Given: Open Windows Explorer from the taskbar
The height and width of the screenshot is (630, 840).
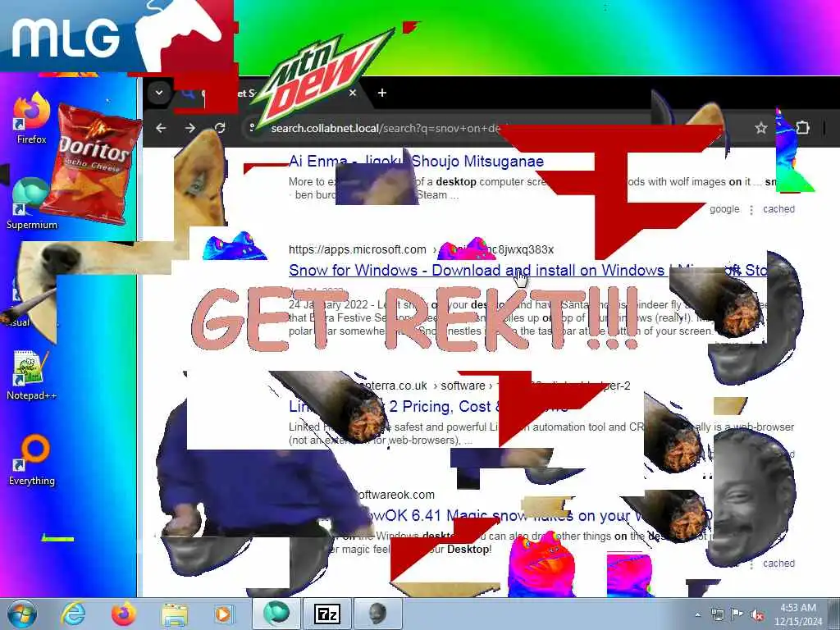Looking at the screenshot, I should [175, 614].
